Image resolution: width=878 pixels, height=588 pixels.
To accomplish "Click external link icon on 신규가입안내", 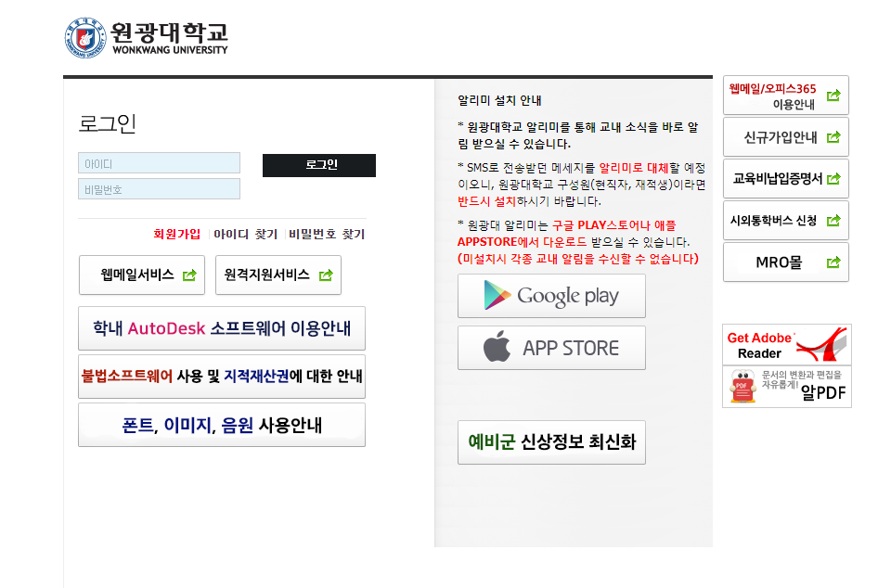I will 833,137.
